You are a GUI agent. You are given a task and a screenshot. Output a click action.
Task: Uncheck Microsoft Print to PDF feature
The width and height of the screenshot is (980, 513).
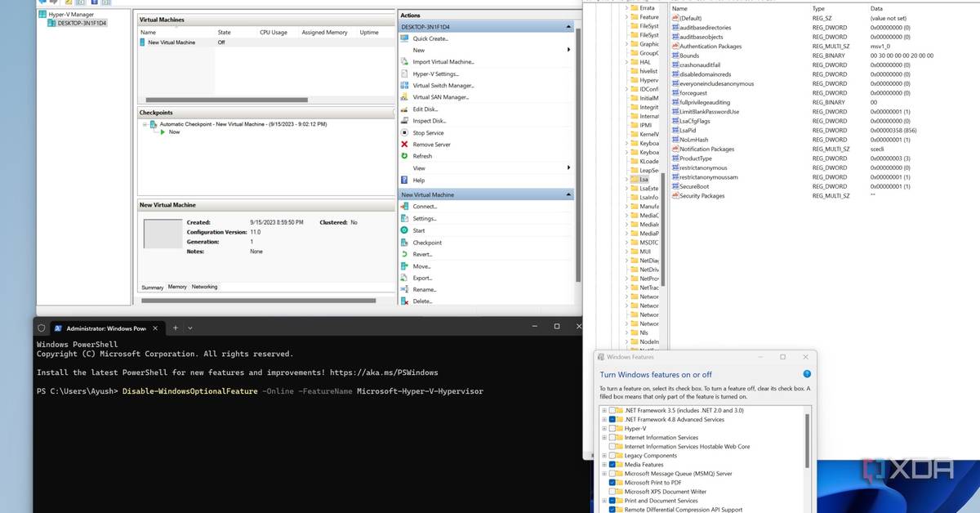[612, 483]
